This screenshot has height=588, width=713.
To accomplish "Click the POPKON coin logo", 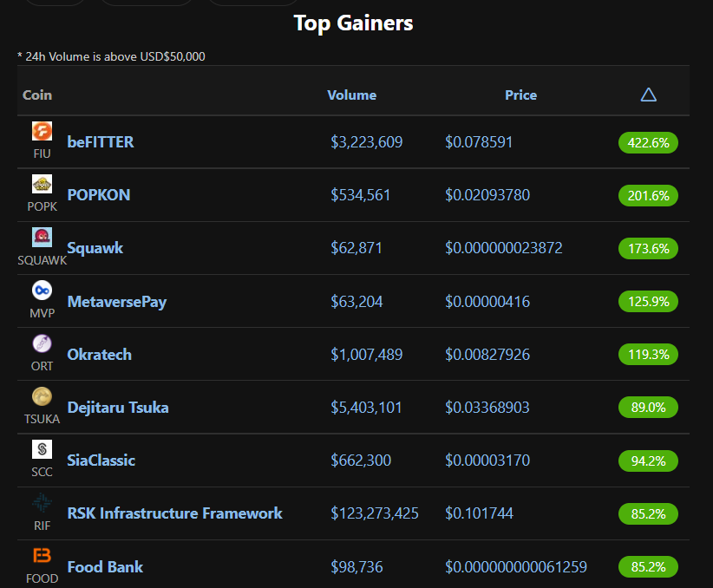I will point(42,184).
